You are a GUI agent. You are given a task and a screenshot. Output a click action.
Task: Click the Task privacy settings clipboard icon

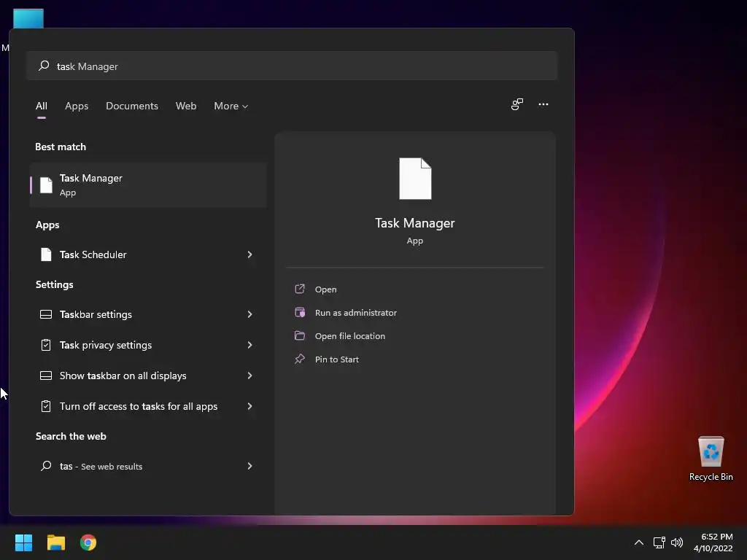46,345
